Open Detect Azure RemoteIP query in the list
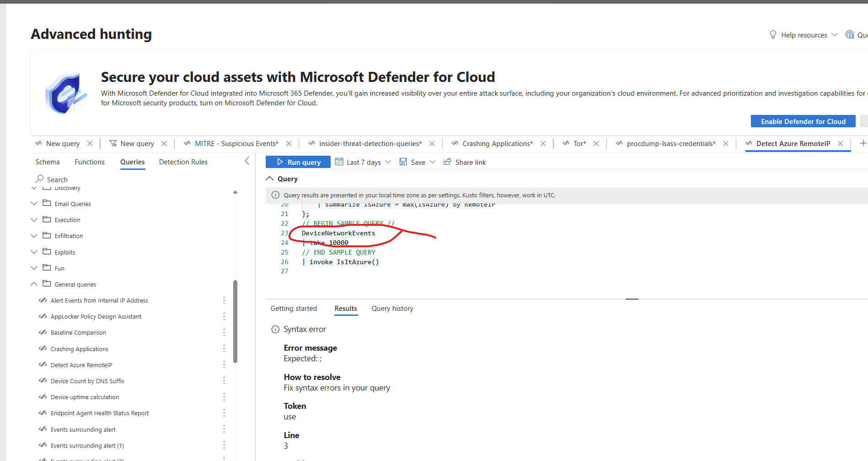Image resolution: width=868 pixels, height=461 pixels. (x=81, y=365)
